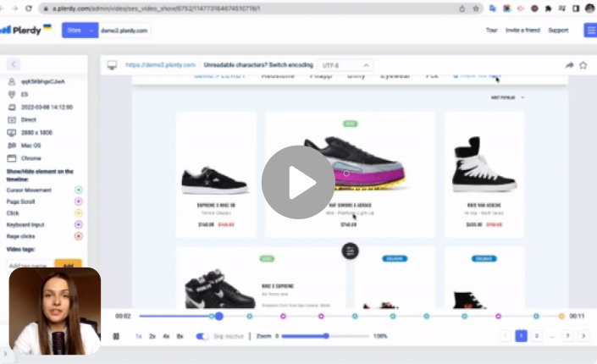This screenshot has height=364, width=597.
Task: Toggle Rage clicks on timeline
Action: tap(79, 236)
